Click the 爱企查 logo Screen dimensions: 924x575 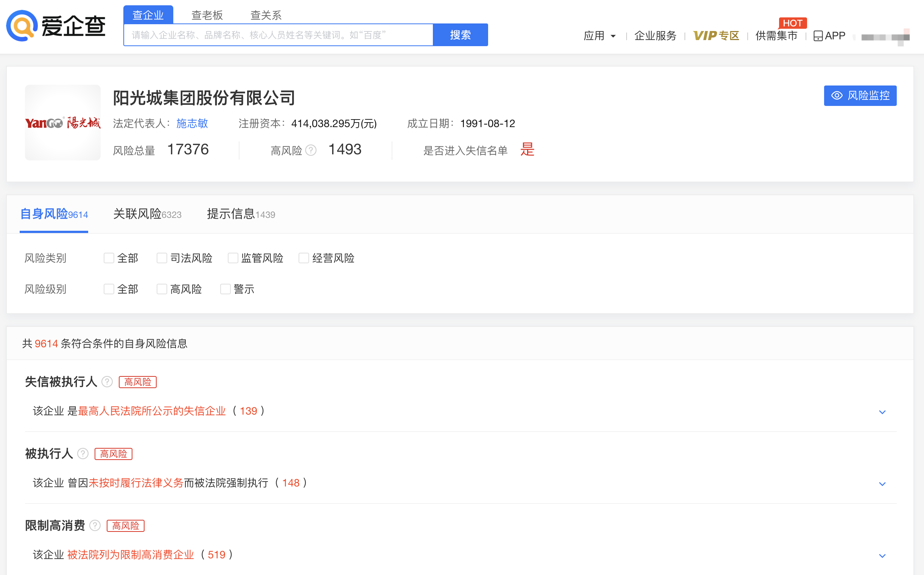point(56,26)
